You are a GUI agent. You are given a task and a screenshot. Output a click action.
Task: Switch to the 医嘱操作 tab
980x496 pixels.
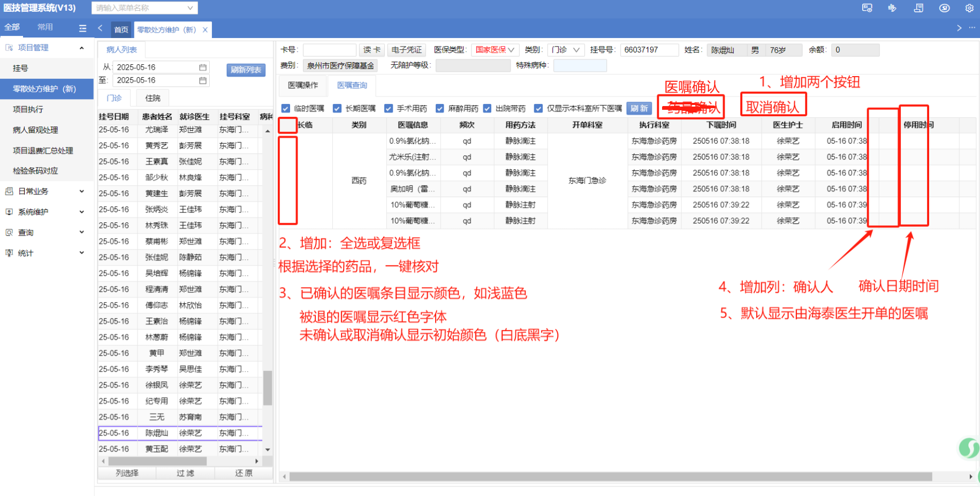(x=303, y=85)
